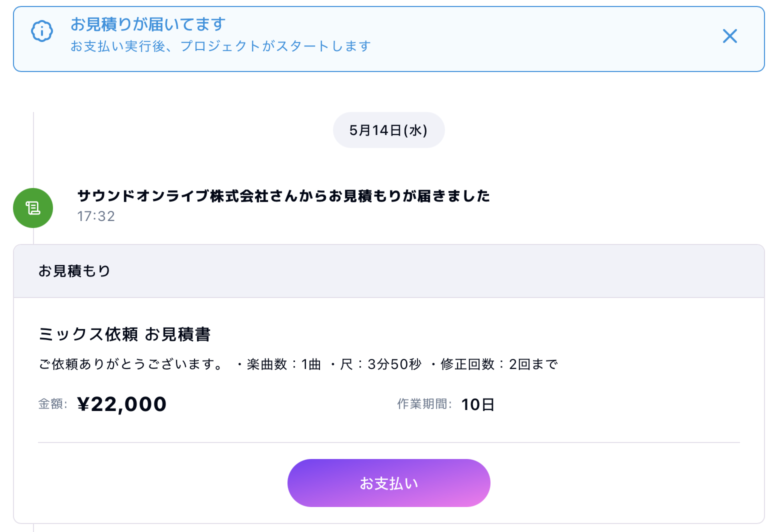Viewport: 776px width, 532px height.
Task: Select the 5月14日(水) date pill
Action: tap(388, 130)
